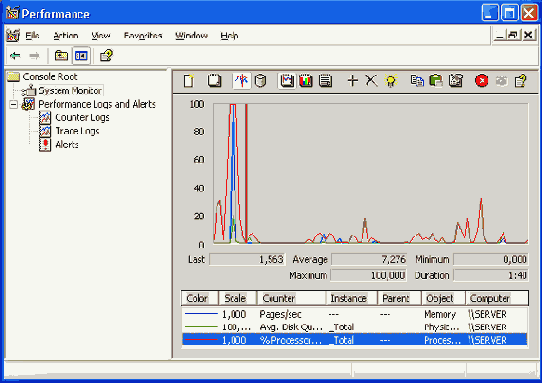The width and height of the screenshot is (542, 383).
Task: Minimize the inner console child window
Action: [x=500, y=35]
